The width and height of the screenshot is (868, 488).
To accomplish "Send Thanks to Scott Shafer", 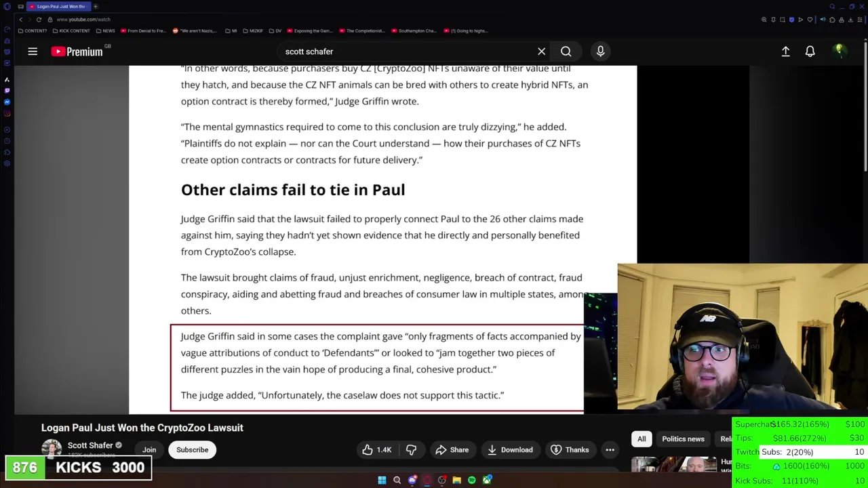I will click(570, 450).
